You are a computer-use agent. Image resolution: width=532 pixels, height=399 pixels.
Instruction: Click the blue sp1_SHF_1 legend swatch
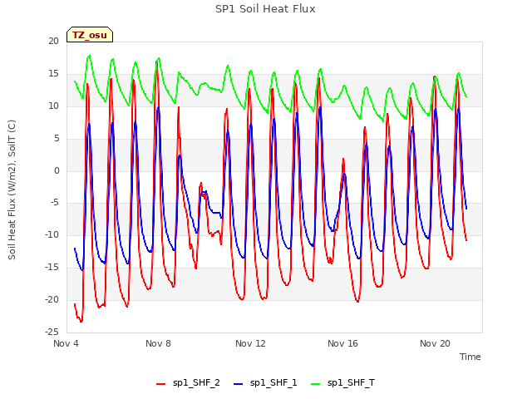(x=239, y=384)
